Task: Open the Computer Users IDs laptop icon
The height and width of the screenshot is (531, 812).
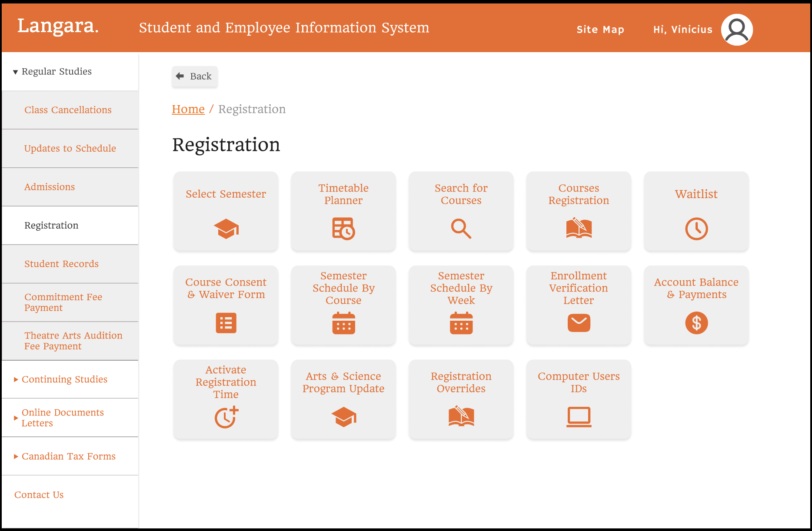Action: [x=578, y=416]
